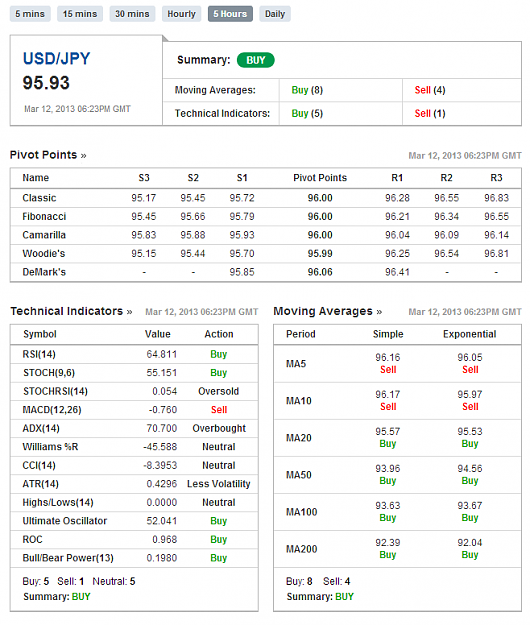Viewport: 530px width, 625px height.
Task: Click the MA100 period row label
Action: [302, 512]
